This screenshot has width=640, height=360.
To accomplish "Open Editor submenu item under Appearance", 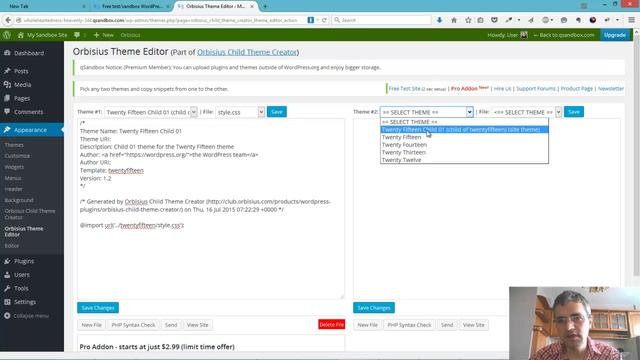I will [12, 246].
